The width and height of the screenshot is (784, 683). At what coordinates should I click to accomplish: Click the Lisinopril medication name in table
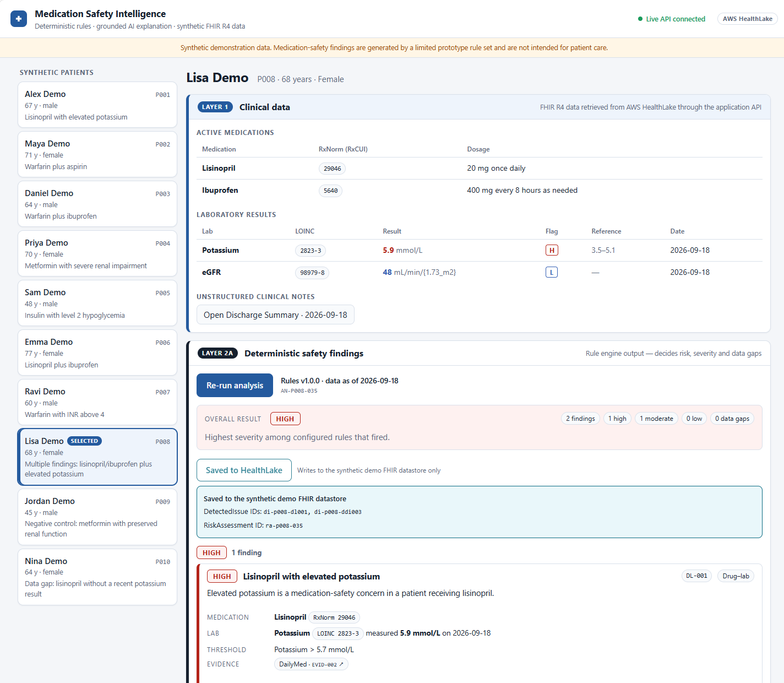(219, 168)
